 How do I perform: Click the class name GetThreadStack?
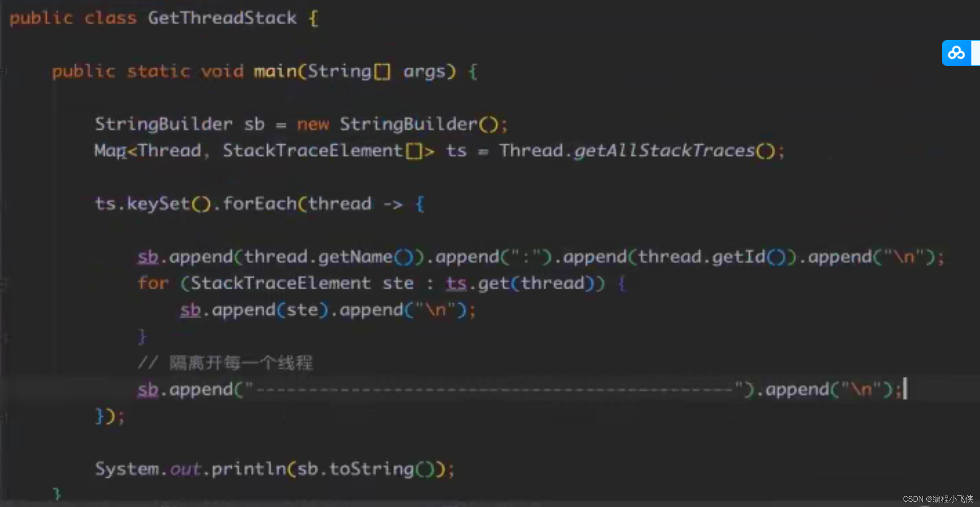(222, 19)
